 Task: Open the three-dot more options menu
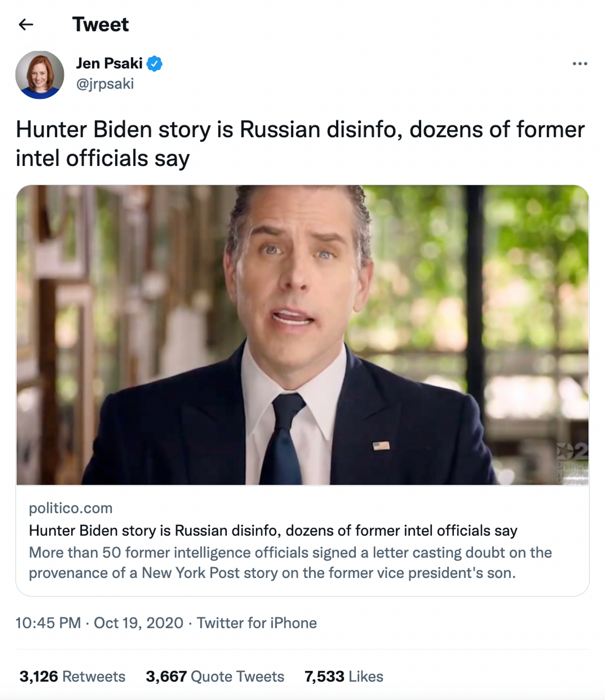(x=579, y=64)
